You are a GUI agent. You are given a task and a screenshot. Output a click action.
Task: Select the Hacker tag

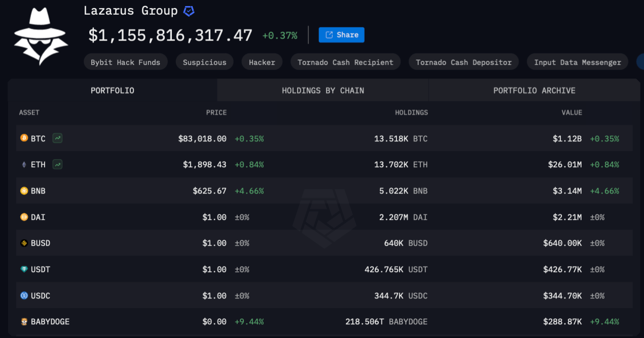[262, 62]
